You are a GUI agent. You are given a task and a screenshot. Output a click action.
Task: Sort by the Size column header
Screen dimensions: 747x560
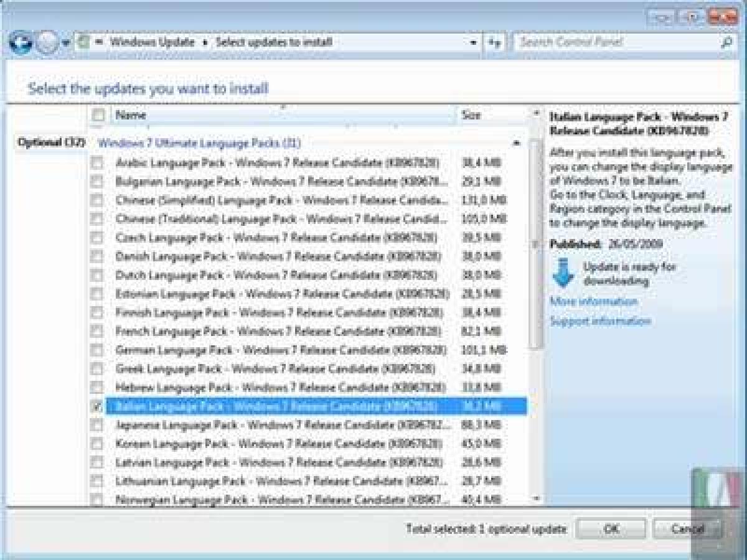[x=492, y=115]
